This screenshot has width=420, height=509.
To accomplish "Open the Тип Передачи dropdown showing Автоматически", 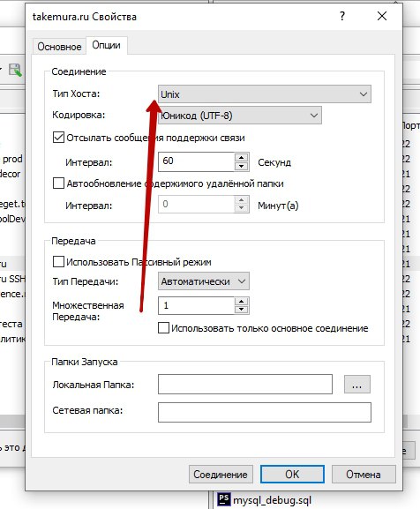I will [x=204, y=281].
